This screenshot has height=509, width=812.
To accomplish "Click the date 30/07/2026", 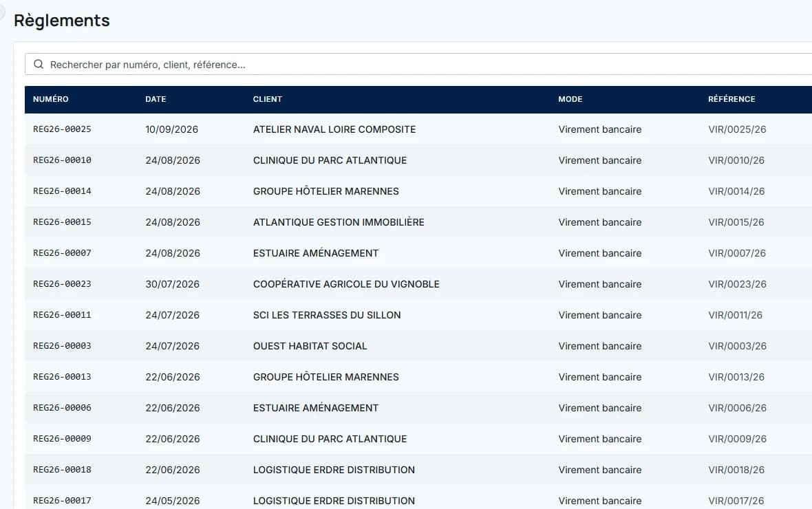I will [x=173, y=284].
